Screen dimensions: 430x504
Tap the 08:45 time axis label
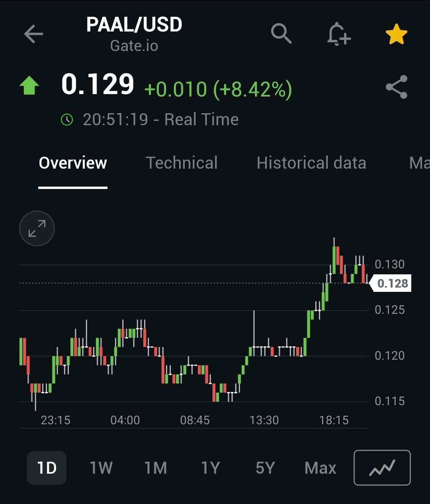tap(195, 420)
